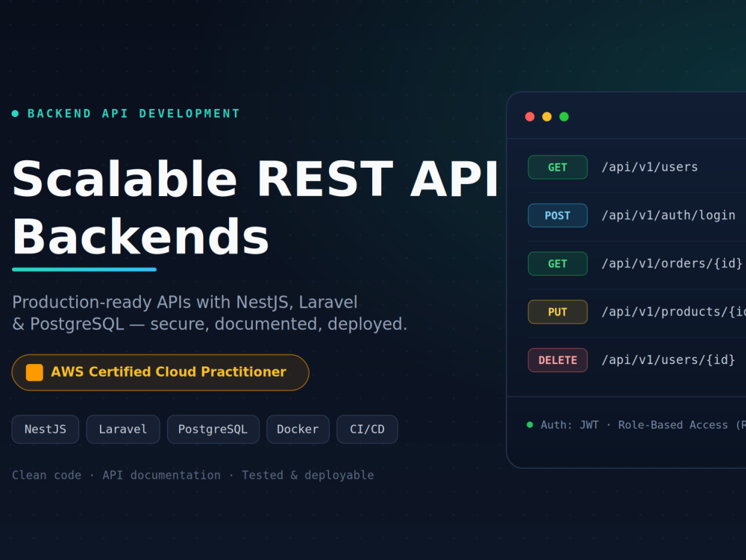The width and height of the screenshot is (746, 560).
Task: Click the Role-Based Access text
Action: coord(673,425)
